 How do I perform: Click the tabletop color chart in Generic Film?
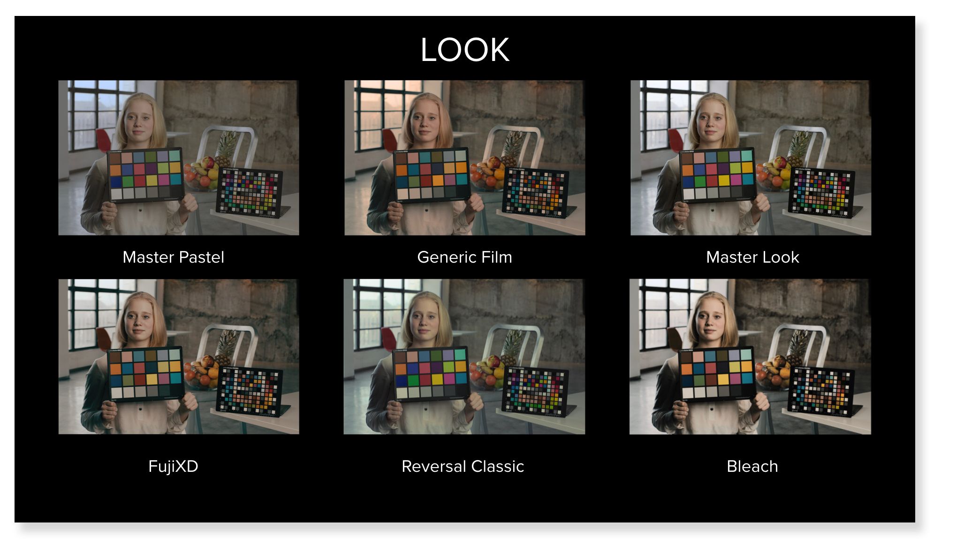535,192
